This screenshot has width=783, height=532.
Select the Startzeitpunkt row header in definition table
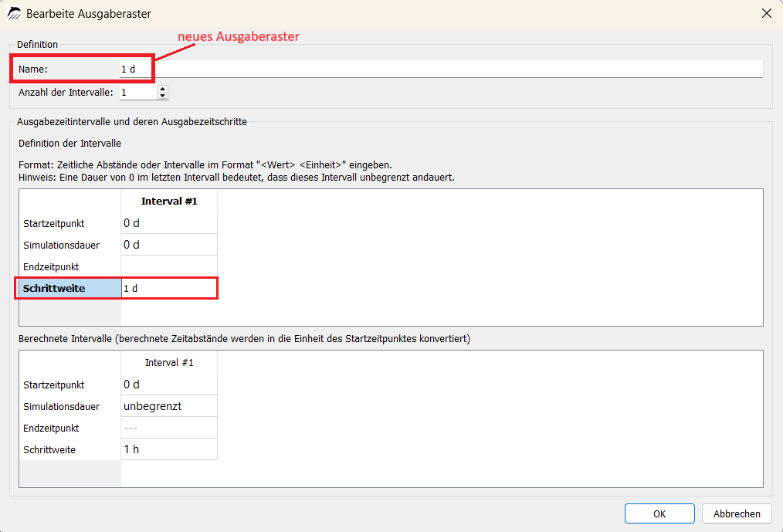(x=70, y=223)
